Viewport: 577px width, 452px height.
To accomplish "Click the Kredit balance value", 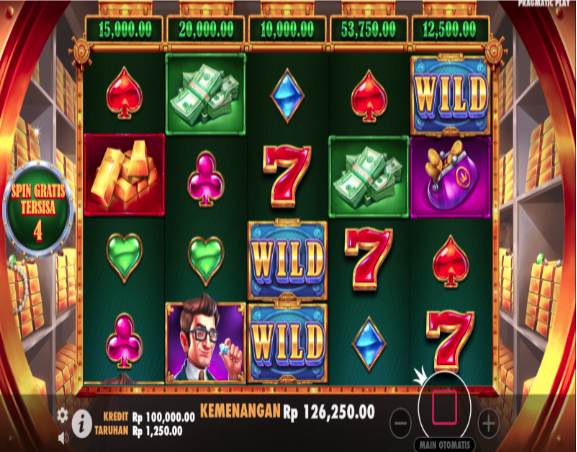I will click(164, 417).
